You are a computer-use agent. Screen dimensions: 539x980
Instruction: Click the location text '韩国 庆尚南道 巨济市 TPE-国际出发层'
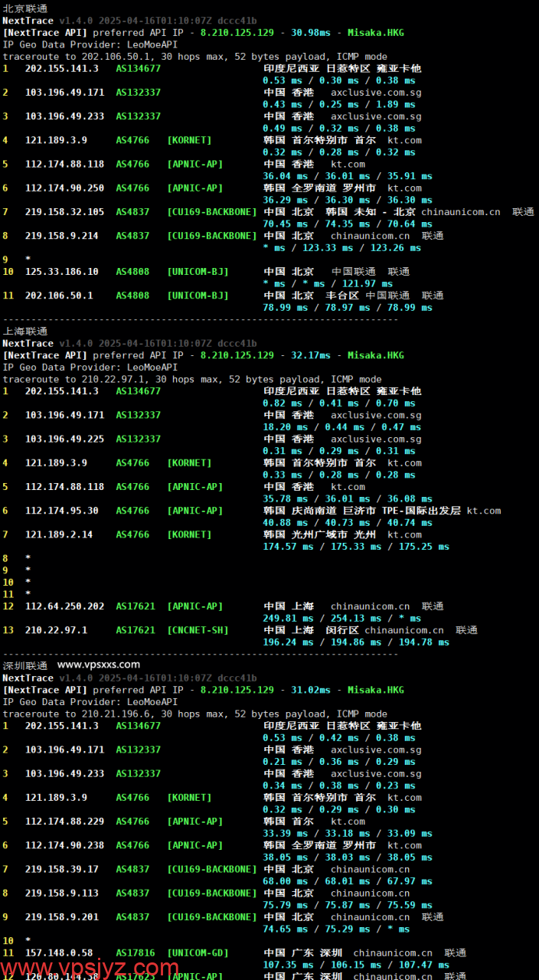pos(363,511)
